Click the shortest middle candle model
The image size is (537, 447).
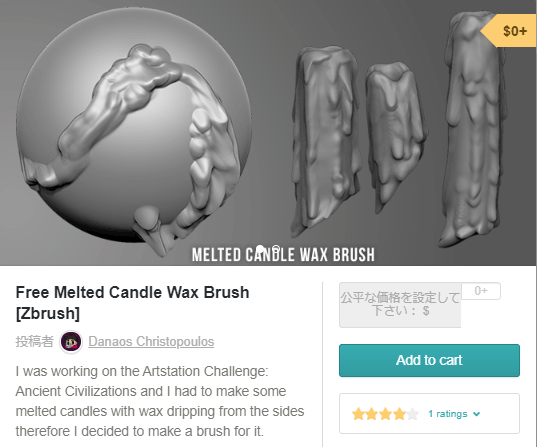pos(396,137)
